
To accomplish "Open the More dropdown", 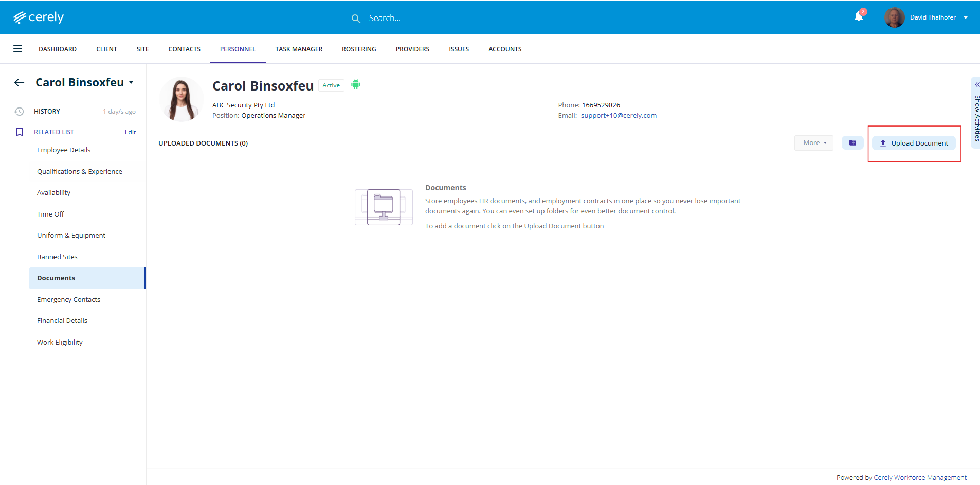I will 814,143.
